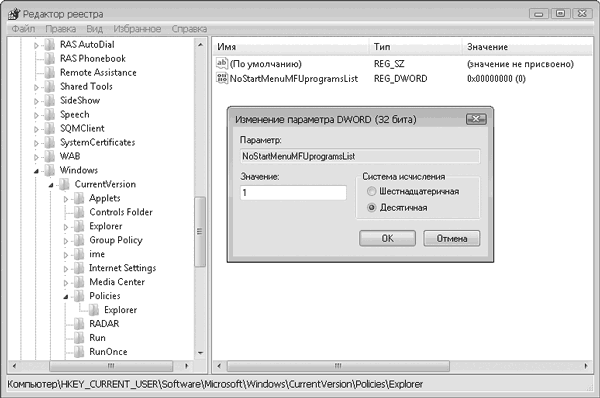Viewport: 600px width, 398px height.
Task: Cancel the dialog with Отмена
Action: pyautogui.click(x=452, y=238)
